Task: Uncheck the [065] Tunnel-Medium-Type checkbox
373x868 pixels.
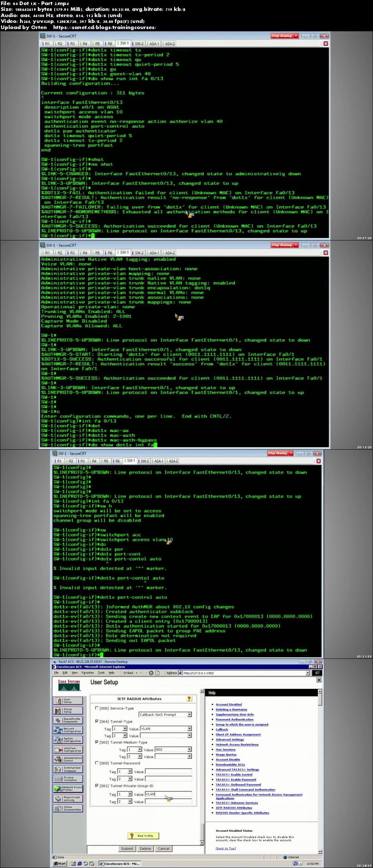Action: tap(97, 742)
